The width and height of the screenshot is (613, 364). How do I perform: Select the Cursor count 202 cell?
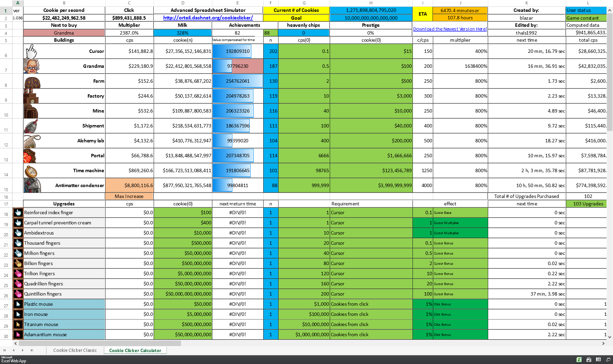[271, 51]
